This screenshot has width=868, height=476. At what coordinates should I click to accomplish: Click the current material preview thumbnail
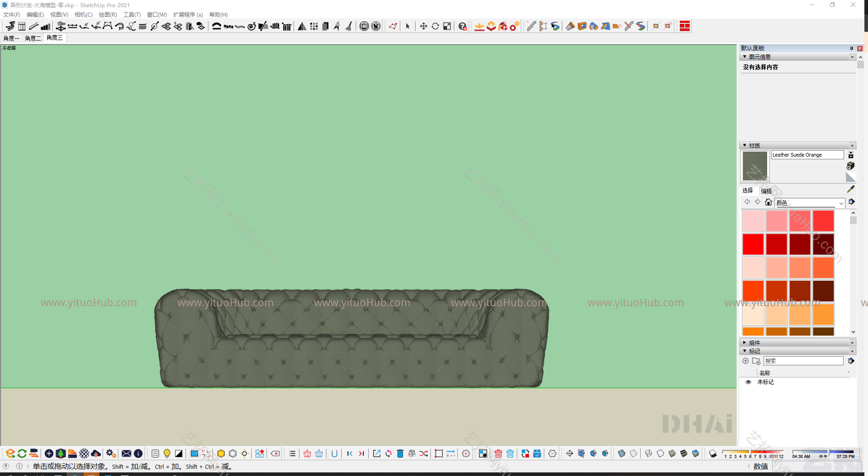[755, 166]
